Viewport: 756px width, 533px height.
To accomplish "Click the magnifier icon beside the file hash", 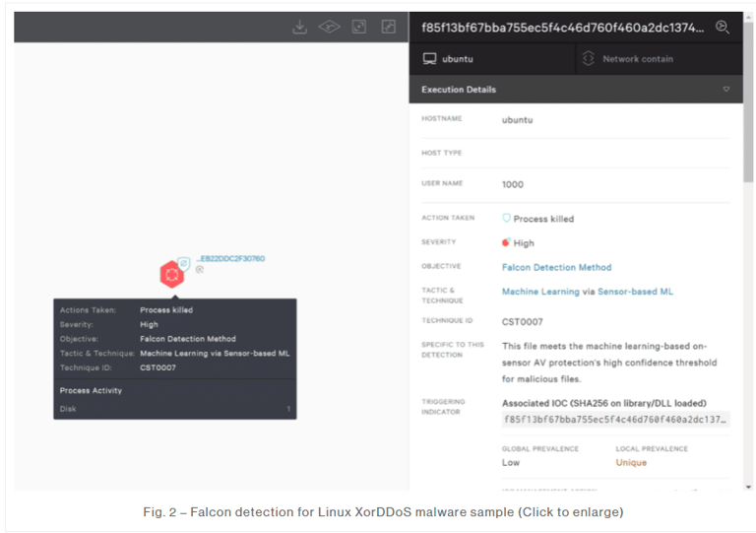I will [723, 28].
